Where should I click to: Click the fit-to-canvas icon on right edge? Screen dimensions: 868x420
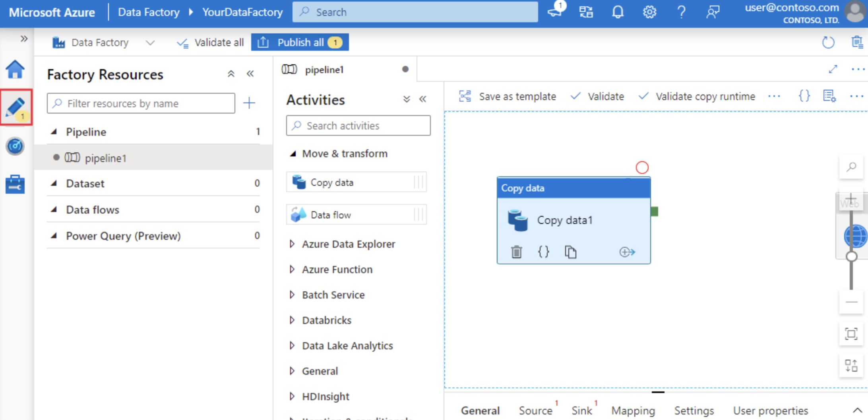tap(851, 334)
